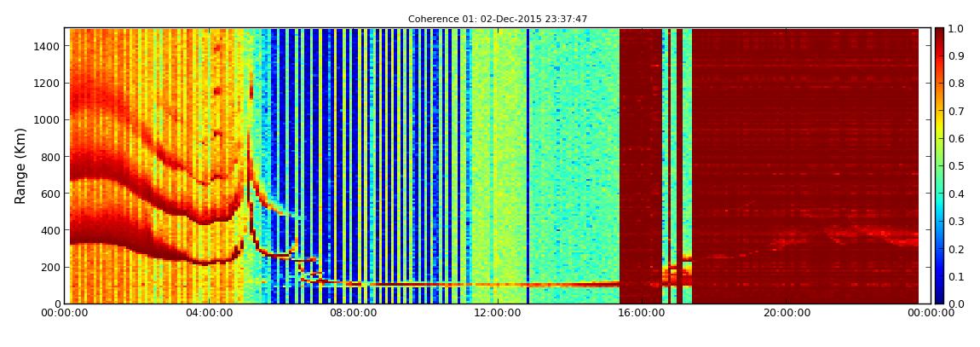Image resolution: width=980 pixels, height=347 pixels.
Task: Click the 1200 tick label on the range axis
Action: pyautogui.click(x=48, y=84)
